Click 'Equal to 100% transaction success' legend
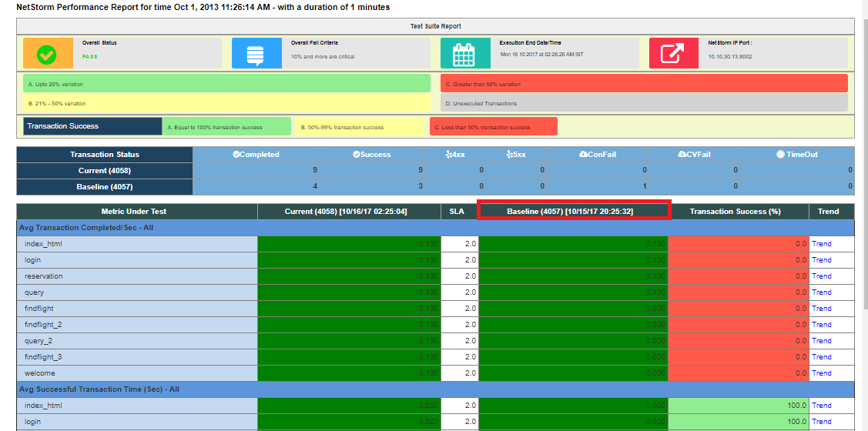Screen dimensions: 868x431 click(226, 126)
